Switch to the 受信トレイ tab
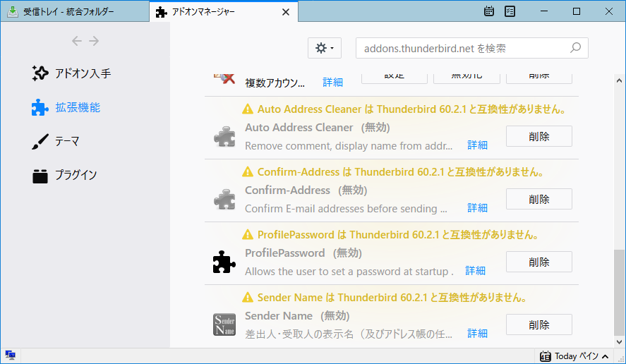The width and height of the screenshot is (626, 364). coord(75,11)
